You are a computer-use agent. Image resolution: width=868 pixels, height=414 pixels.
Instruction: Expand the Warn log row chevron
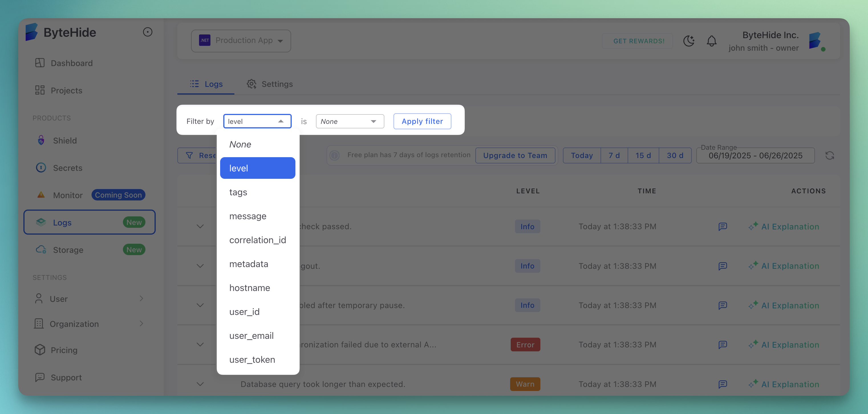pyautogui.click(x=200, y=384)
